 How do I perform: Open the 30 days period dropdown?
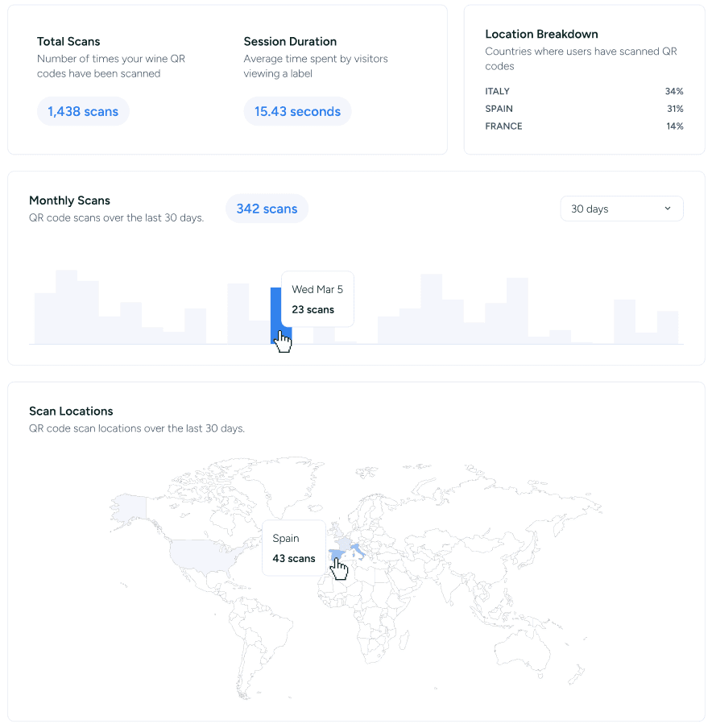click(x=621, y=209)
